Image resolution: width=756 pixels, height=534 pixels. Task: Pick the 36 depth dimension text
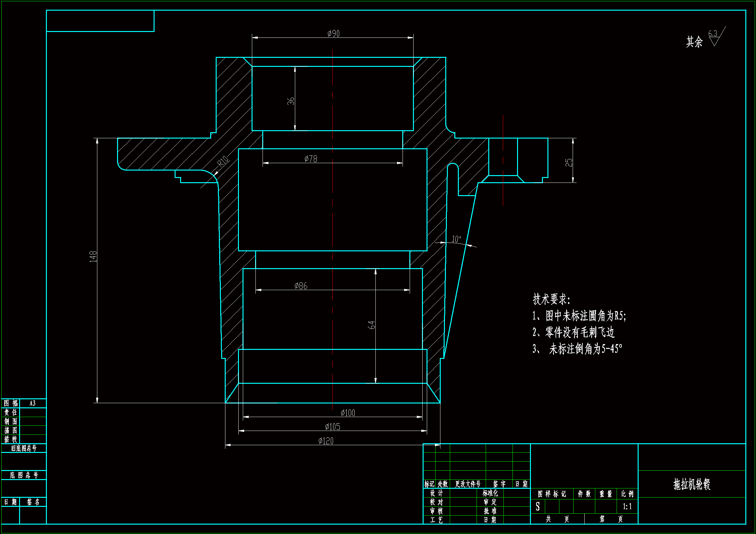(x=291, y=101)
